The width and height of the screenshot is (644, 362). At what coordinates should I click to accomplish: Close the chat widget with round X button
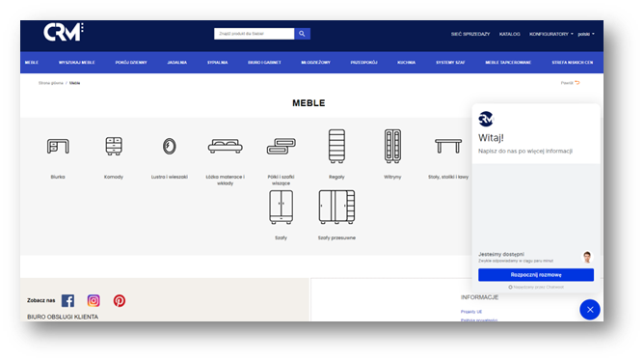pyautogui.click(x=590, y=310)
